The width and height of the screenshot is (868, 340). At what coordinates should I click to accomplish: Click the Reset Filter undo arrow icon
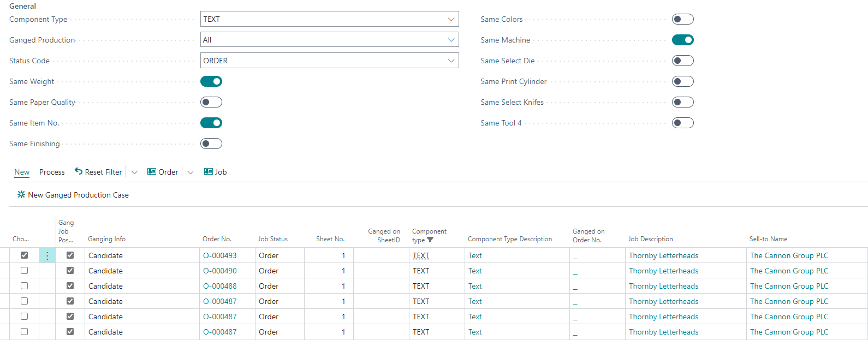79,171
